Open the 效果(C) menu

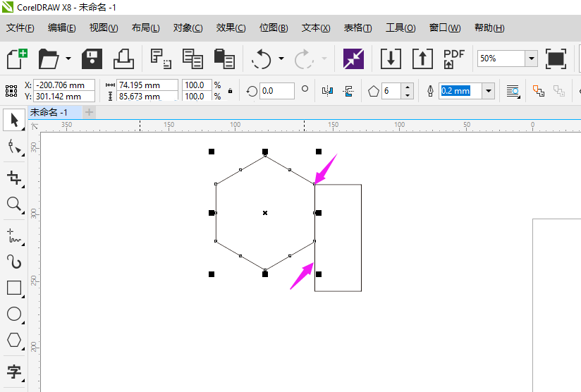point(231,28)
